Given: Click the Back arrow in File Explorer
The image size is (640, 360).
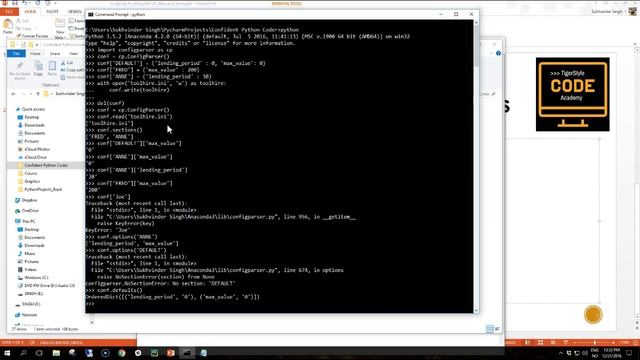Looking at the screenshot, I should point(13,94).
